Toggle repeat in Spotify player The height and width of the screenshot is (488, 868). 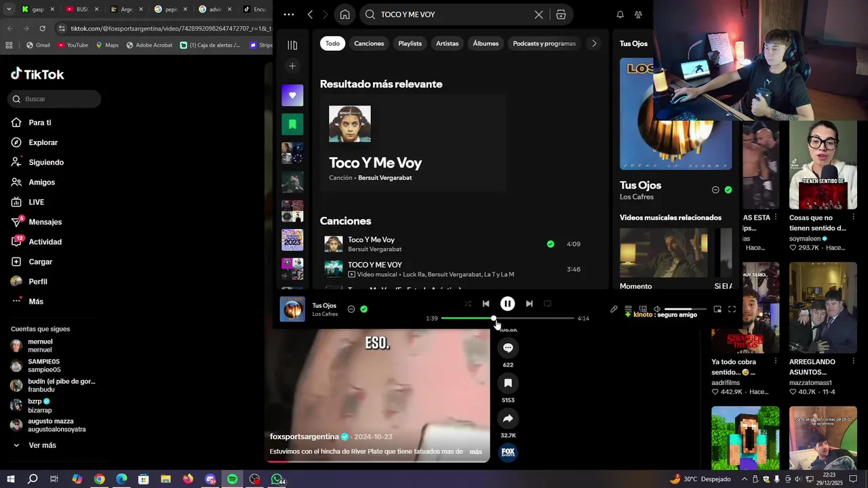(547, 304)
